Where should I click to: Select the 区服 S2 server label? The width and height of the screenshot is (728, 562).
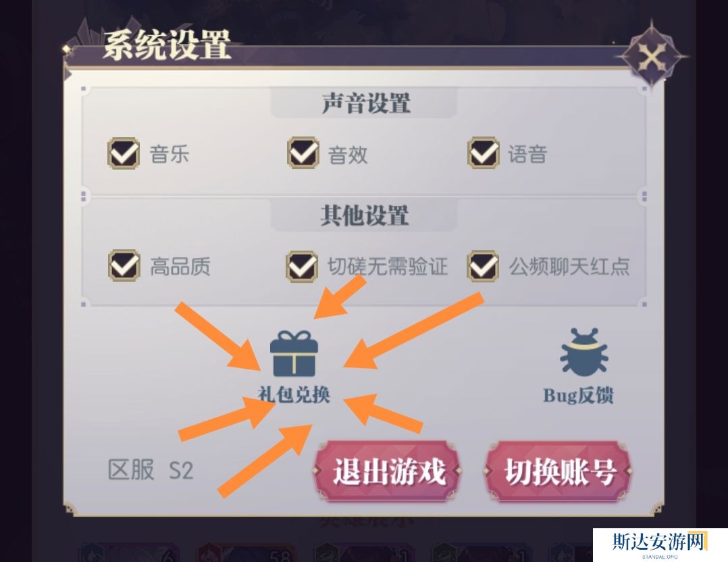pyautogui.click(x=151, y=470)
